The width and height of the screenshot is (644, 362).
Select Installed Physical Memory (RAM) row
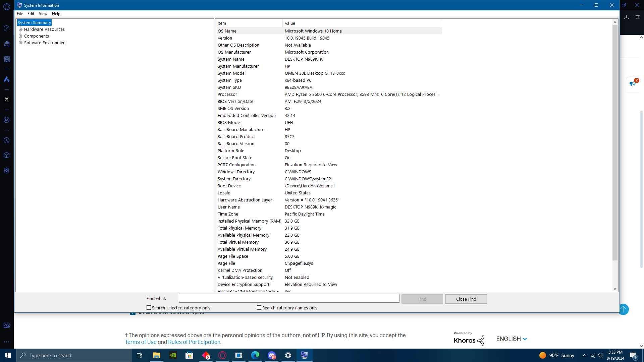point(329,221)
